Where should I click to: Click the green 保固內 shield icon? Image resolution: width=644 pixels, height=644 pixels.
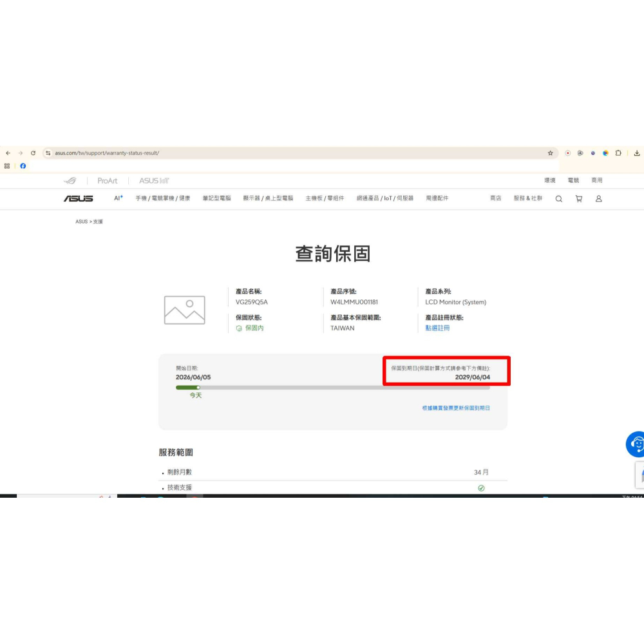tap(239, 328)
